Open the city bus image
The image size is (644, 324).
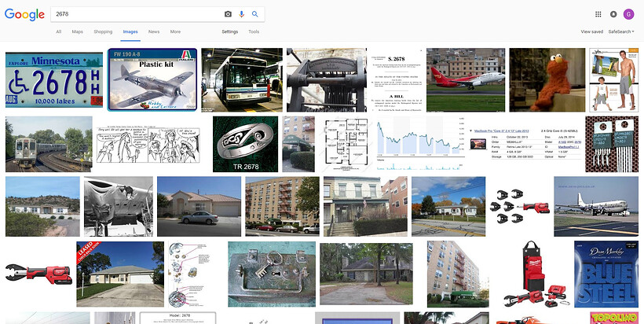click(x=242, y=79)
